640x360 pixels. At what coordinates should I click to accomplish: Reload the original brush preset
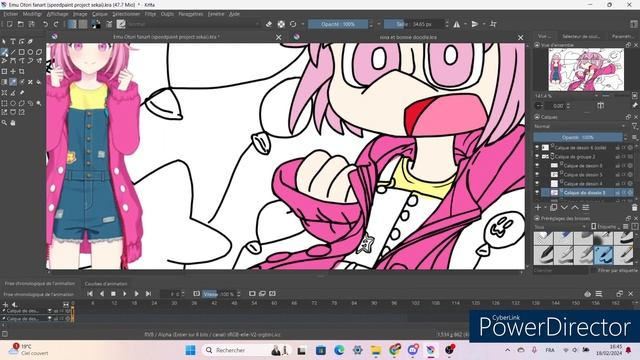293,24
